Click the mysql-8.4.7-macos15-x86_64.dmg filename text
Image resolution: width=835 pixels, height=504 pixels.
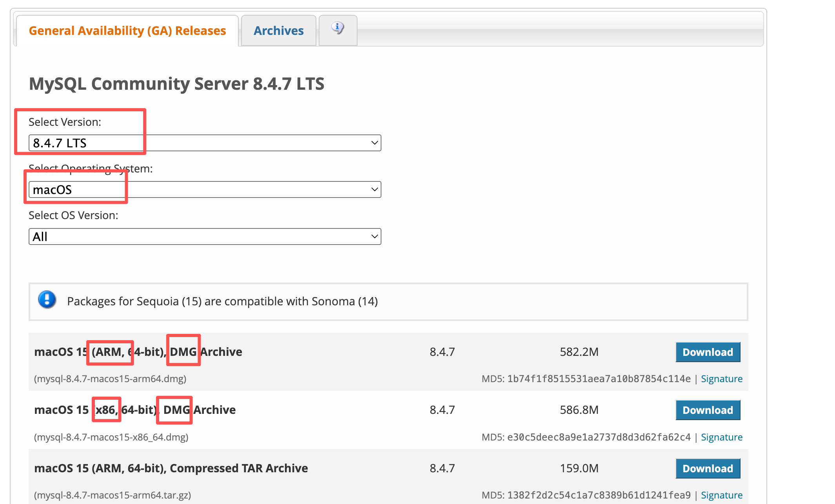(x=111, y=437)
